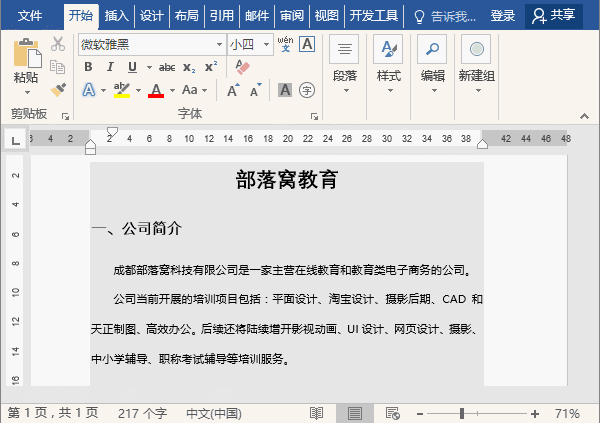Toggle strikethrough abc formatting
The width and height of the screenshot is (600, 423).
(x=167, y=67)
